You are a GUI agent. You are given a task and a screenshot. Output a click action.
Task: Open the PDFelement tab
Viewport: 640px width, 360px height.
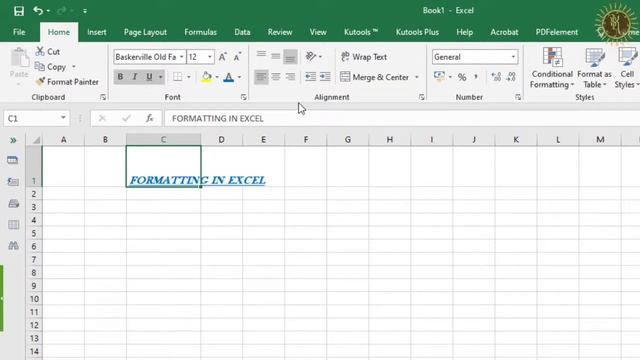[557, 32]
